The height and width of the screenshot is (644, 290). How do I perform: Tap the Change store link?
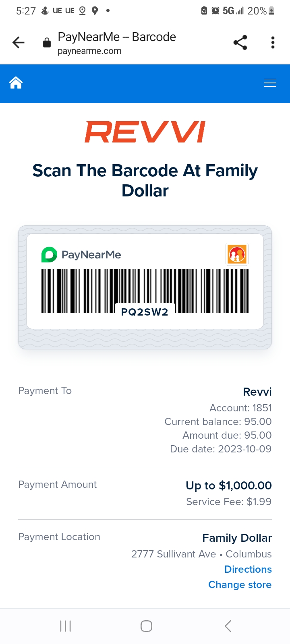pos(240,584)
